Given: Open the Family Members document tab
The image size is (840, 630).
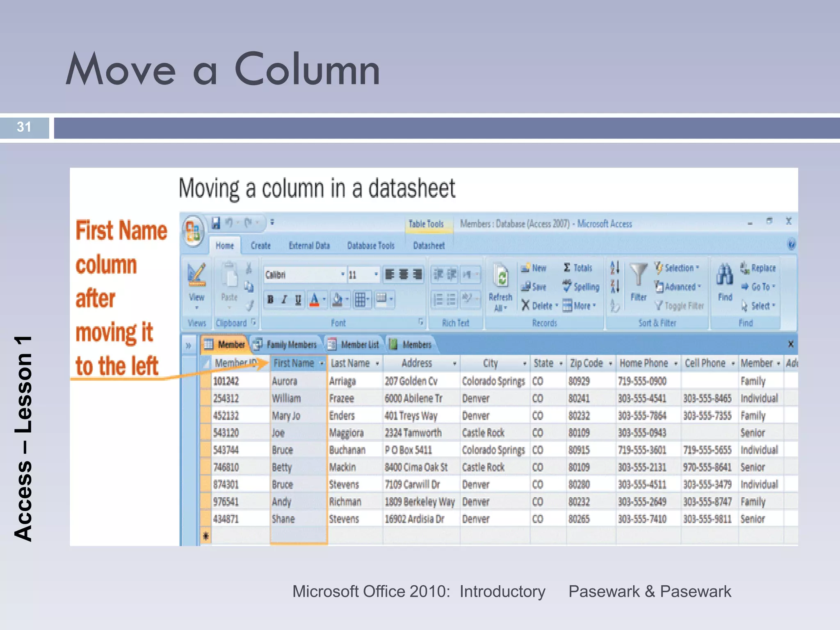Looking at the screenshot, I should tap(286, 345).
